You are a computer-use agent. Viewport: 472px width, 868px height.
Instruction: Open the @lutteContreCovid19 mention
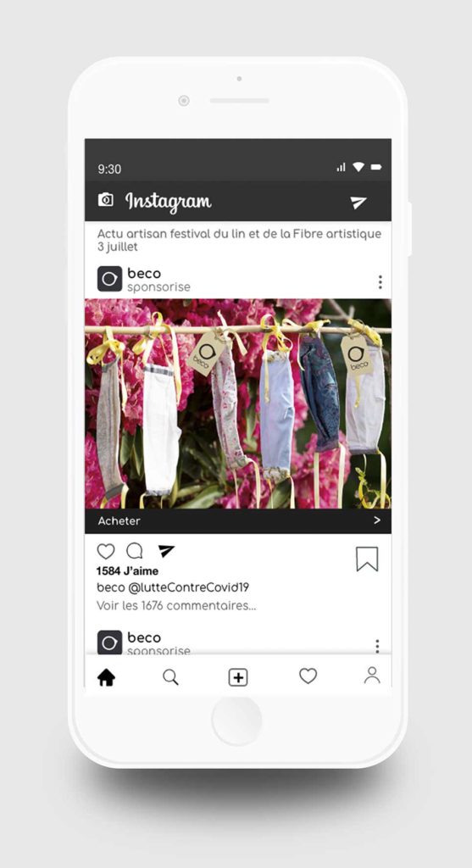188,588
